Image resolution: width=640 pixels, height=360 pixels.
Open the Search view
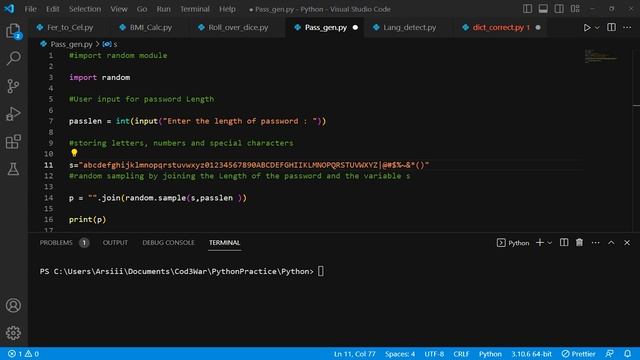13,58
